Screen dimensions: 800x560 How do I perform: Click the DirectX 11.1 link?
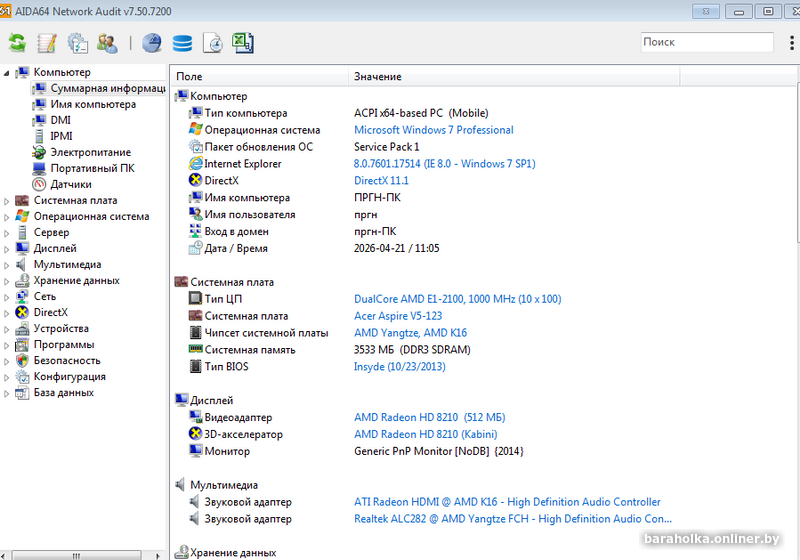tap(381, 181)
